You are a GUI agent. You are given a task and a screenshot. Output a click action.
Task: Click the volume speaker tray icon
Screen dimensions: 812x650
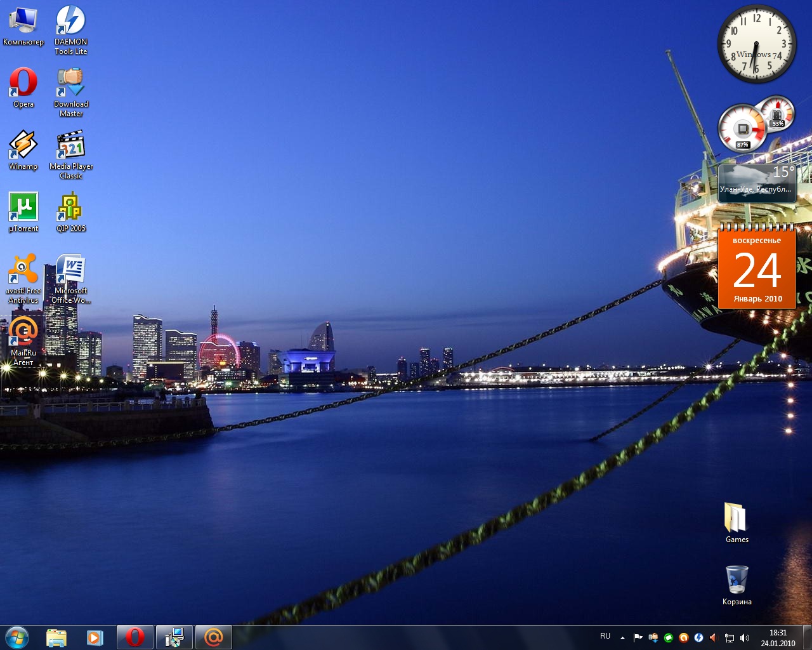click(744, 638)
